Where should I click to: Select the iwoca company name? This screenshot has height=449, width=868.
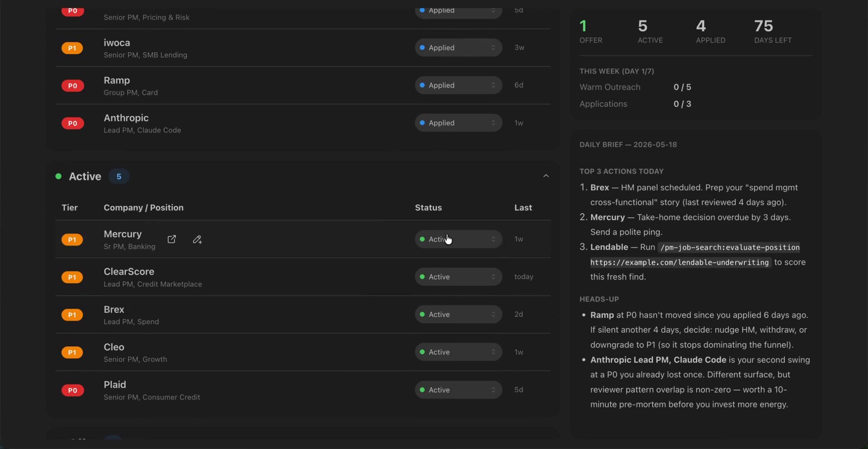pos(117,42)
